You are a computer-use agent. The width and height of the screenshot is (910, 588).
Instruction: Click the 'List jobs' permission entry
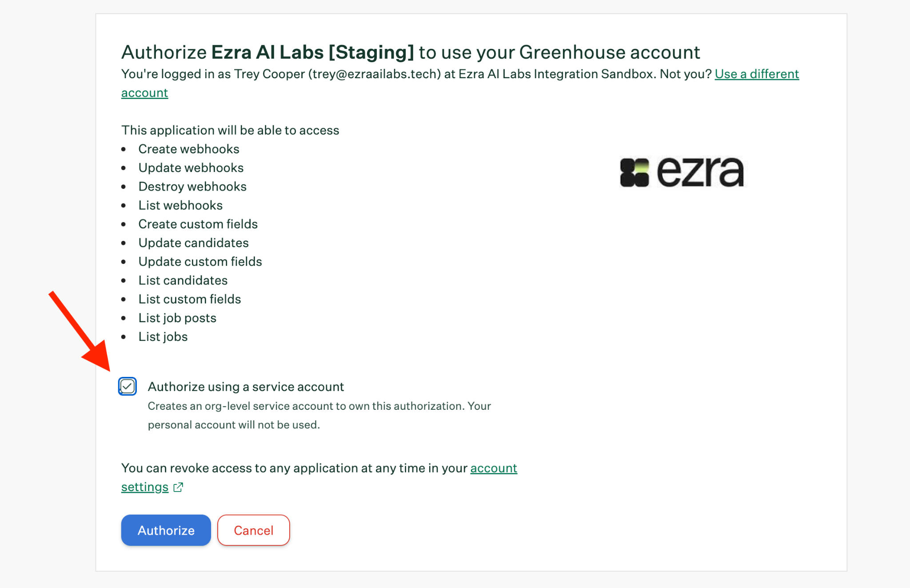click(163, 337)
